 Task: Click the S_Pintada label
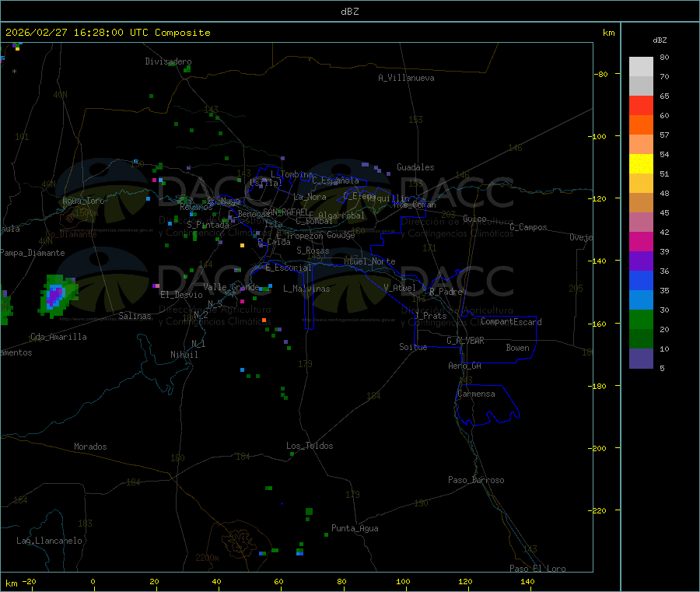tap(208, 225)
